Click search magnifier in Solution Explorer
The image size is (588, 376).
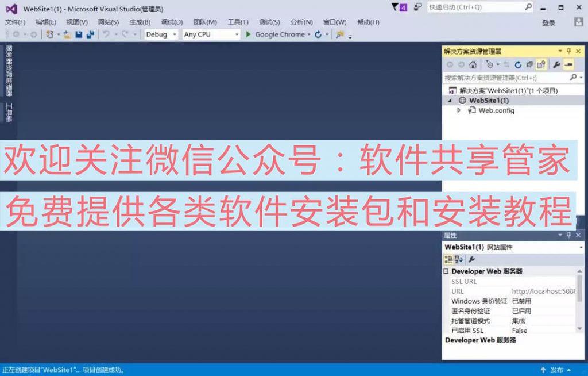click(573, 78)
